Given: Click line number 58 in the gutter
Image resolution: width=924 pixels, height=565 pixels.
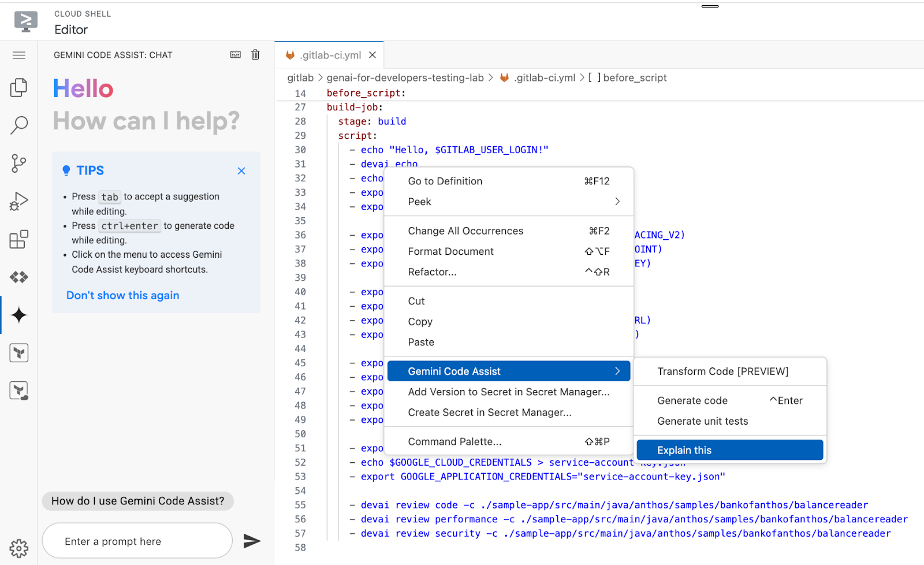Looking at the screenshot, I should [x=300, y=548].
